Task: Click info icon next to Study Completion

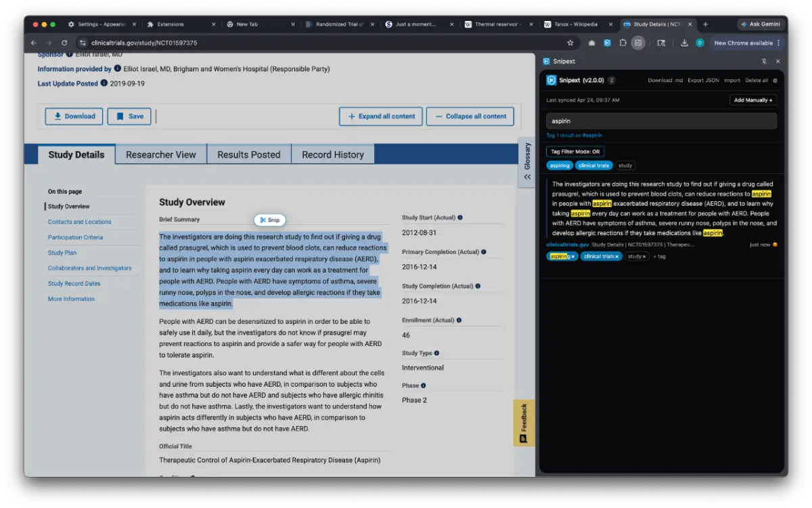Action: [x=478, y=286]
